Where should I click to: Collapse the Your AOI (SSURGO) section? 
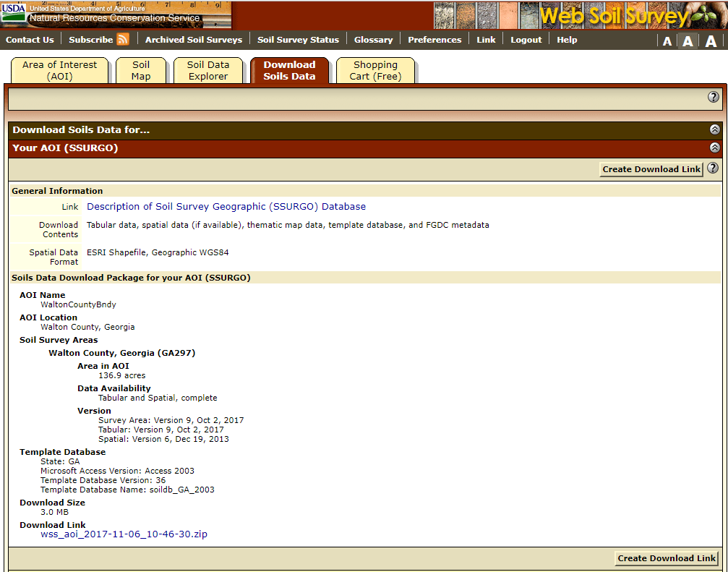pos(715,148)
